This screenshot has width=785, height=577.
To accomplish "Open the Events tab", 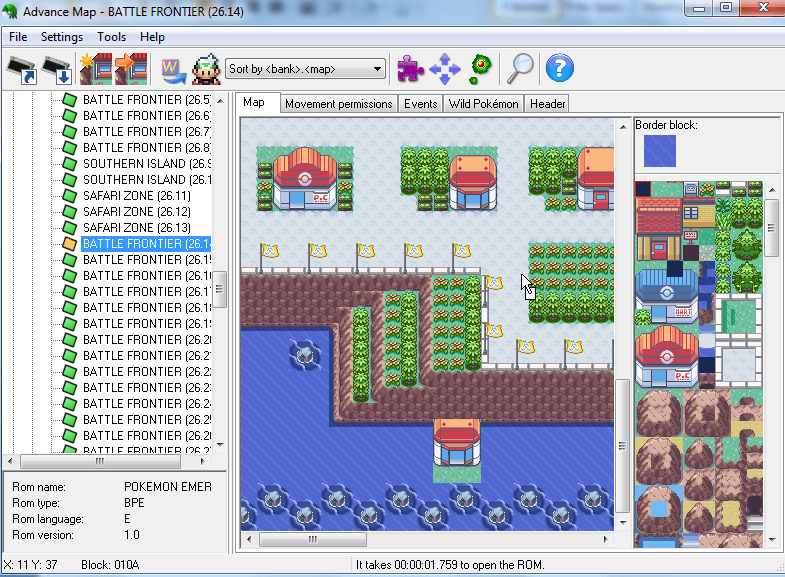I will tap(420, 104).
